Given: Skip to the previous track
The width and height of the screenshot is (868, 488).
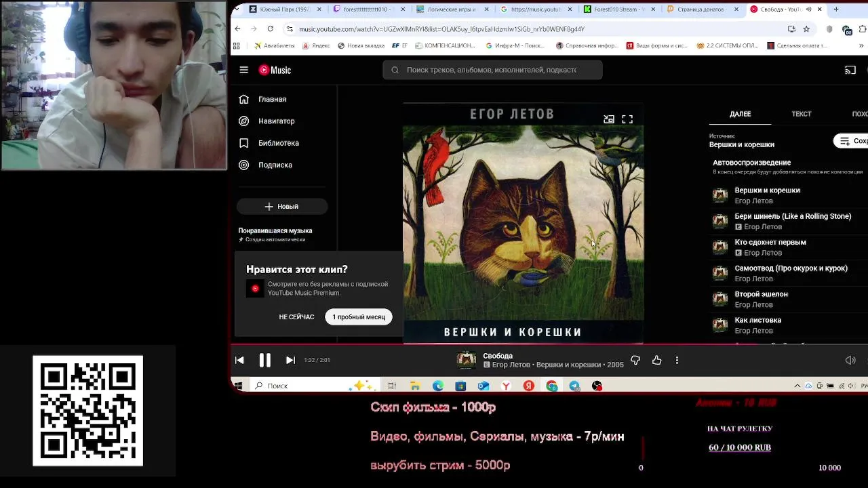Looking at the screenshot, I should tap(239, 361).
